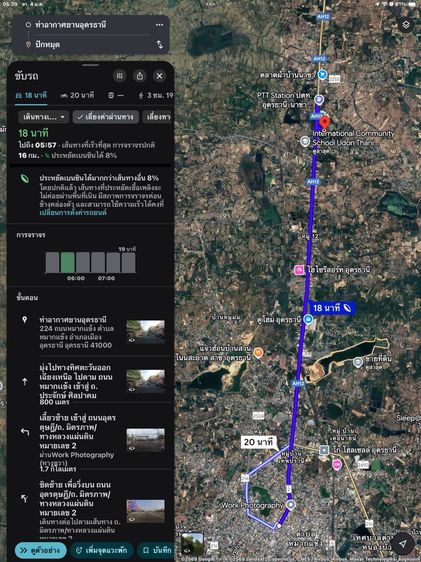Tap the บันทึก save button
The height and width of the screenshot is (562, 421).
click(x=156, y=550)
